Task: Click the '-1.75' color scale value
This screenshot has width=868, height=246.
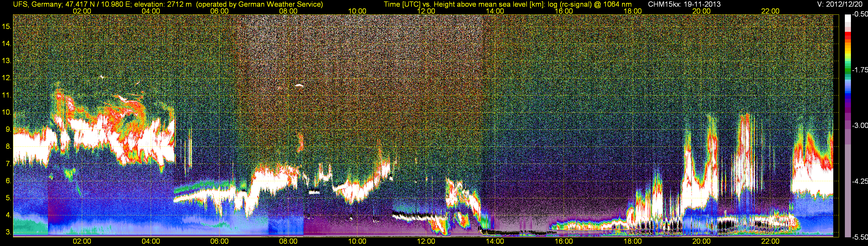Action: tap(860, 70)
